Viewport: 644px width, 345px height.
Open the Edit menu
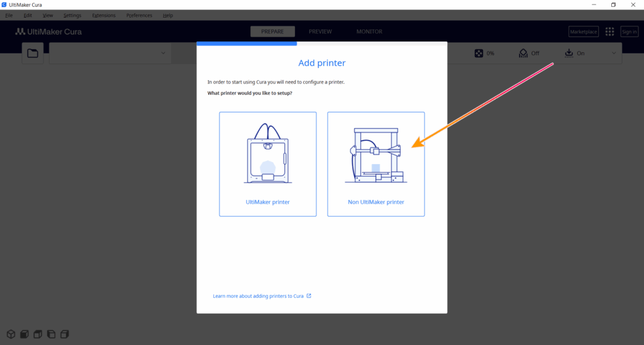pyautogui.click(x=28, y=15)
